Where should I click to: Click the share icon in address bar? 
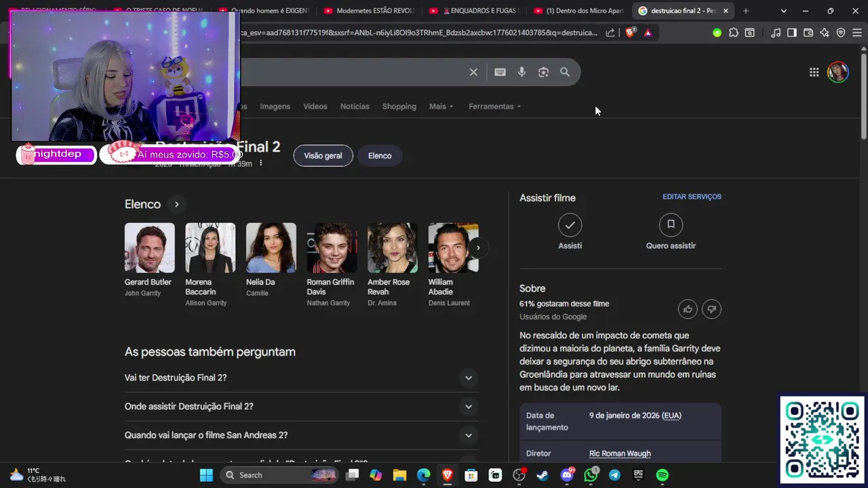click(x=610, y=33)
